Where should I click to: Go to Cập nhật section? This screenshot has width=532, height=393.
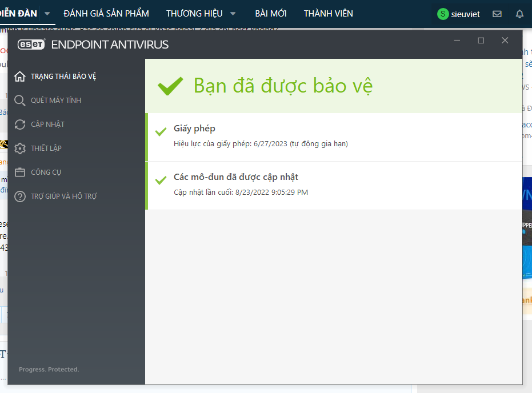click(47, 125)
